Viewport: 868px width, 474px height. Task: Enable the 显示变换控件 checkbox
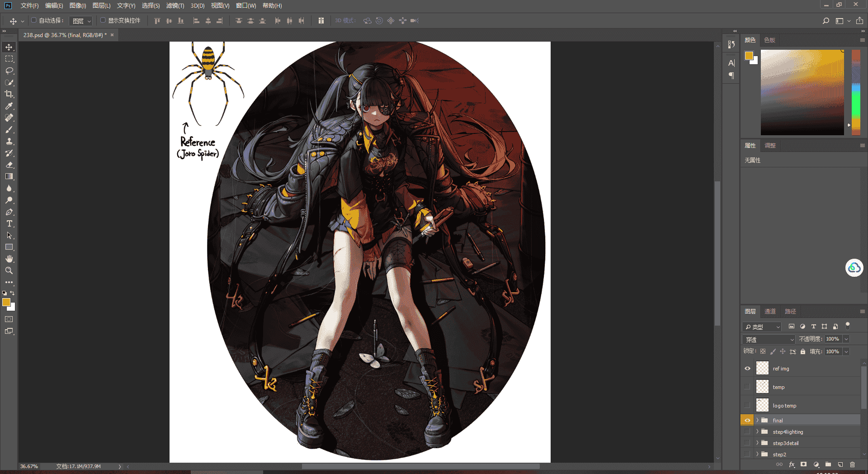tap(103, 20)
